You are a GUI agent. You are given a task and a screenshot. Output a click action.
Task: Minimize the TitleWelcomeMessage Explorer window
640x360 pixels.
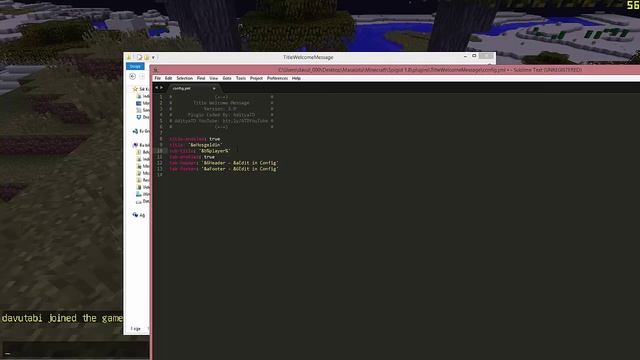[x=465, y=57]
